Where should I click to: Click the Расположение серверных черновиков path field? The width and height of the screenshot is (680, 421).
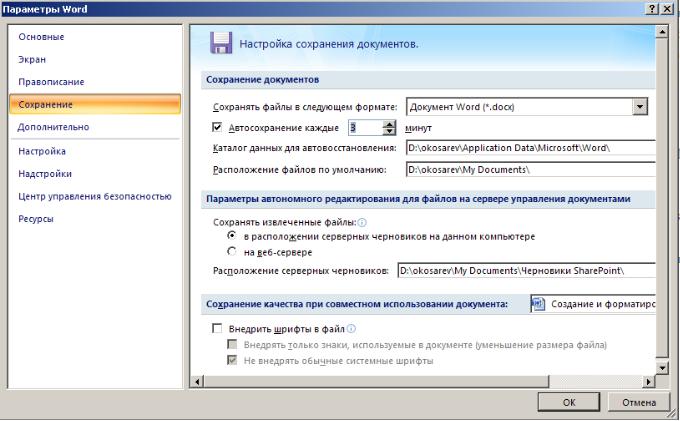coord(526,271)
